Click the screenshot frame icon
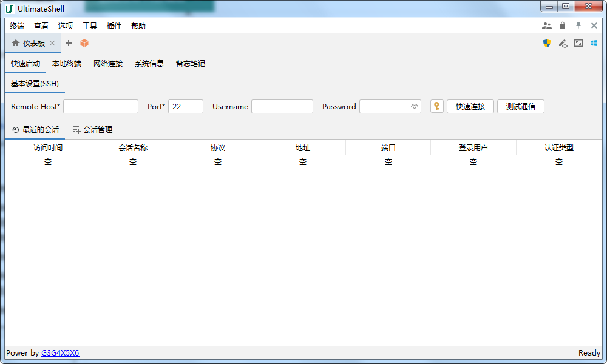Screen dimensions: 607x364 coord(578,43)
